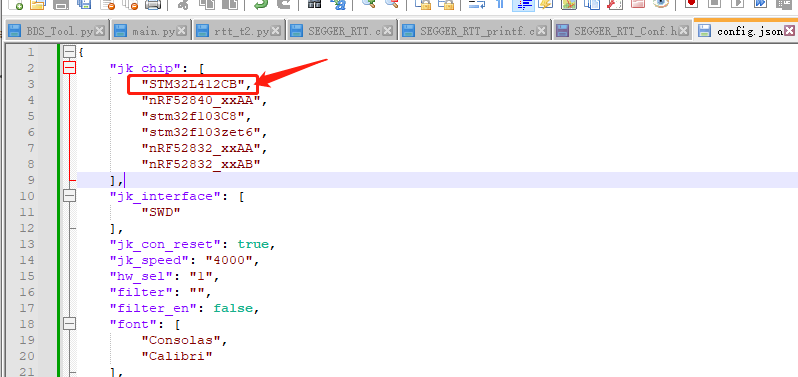Click the Close All documents icon

tap(131, 4)
